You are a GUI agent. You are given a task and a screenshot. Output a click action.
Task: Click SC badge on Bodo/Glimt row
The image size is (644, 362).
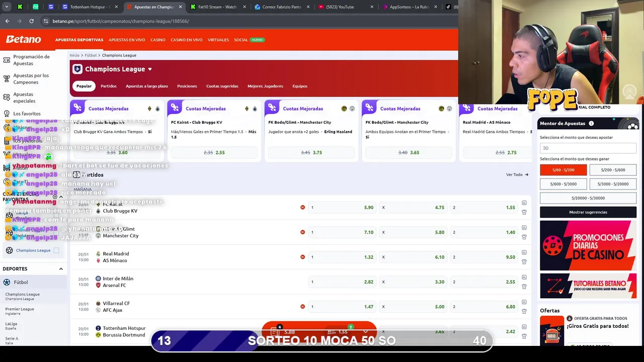302,232
